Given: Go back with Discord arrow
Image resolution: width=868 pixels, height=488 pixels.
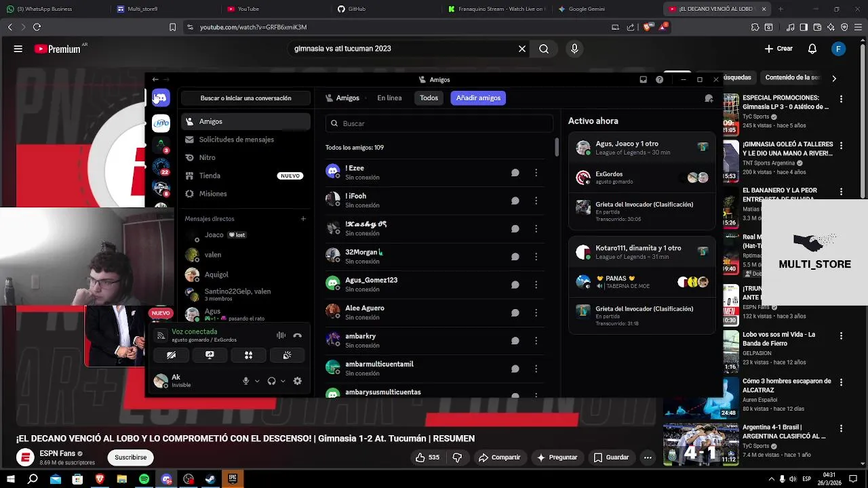Looking at the screenshot, I should [x=155, y=79].
